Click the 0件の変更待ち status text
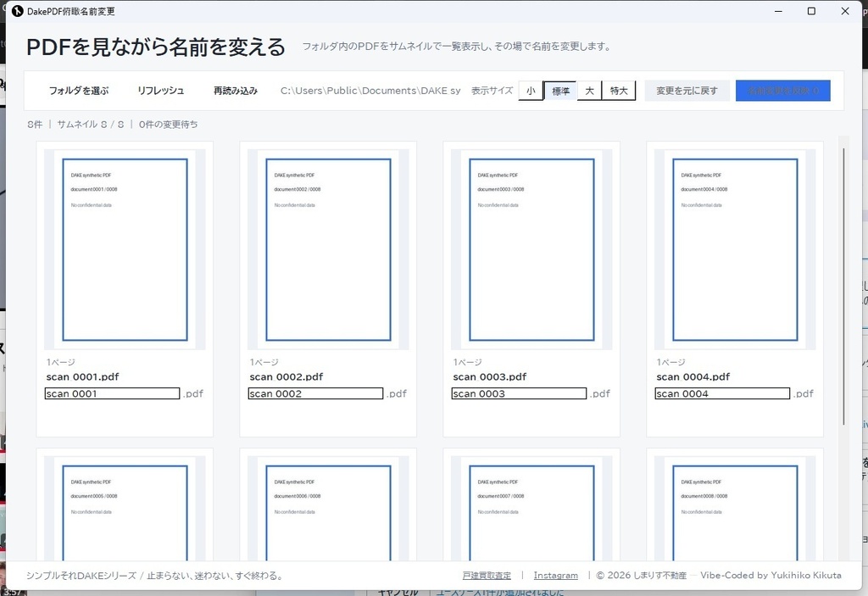The width and height of the screenshot is (868, 596). click(x=169, y=125)
